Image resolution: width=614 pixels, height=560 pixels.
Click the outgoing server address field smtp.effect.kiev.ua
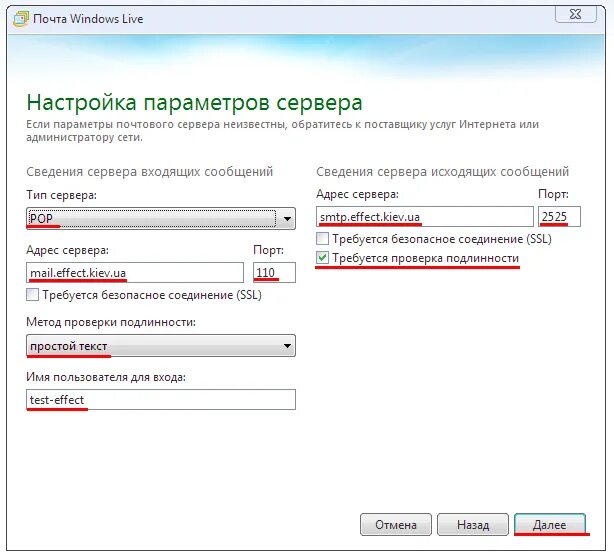[425, 217]
